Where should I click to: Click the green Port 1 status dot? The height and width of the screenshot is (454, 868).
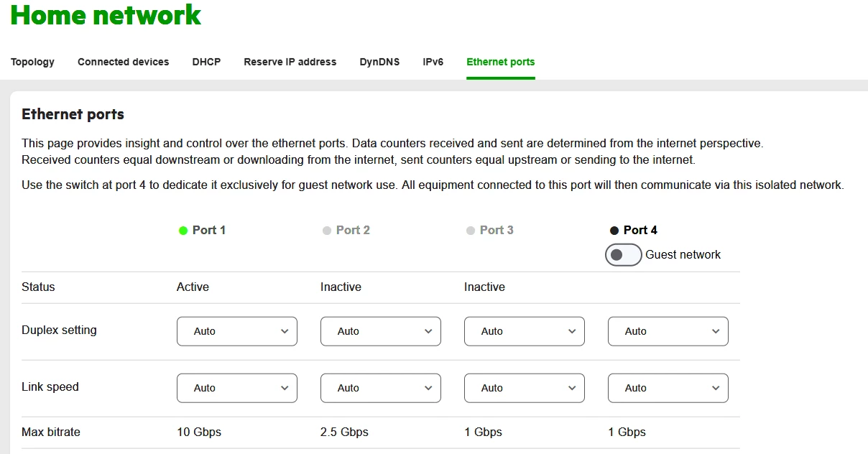183,231
